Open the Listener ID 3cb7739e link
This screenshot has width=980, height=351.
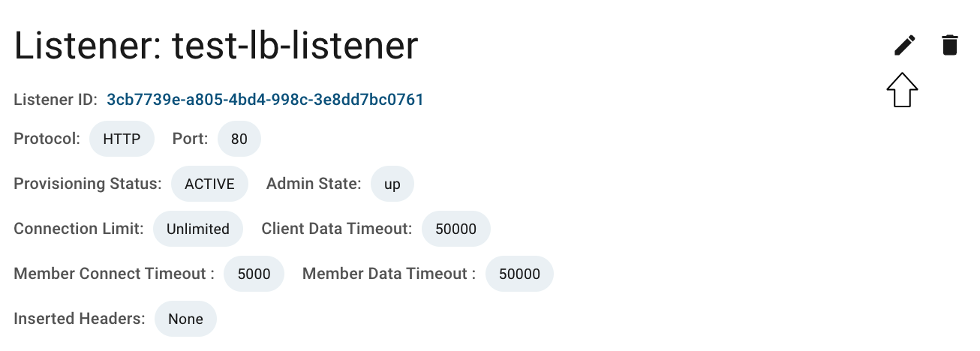266,99
